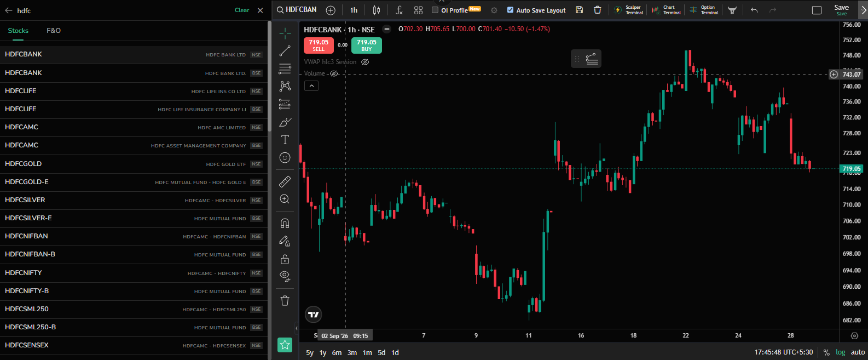Uncheck the Auto Save Layout checkbox
Image resolution: width=868 pixels, height=360 pixels.
[x=510, y=10]
